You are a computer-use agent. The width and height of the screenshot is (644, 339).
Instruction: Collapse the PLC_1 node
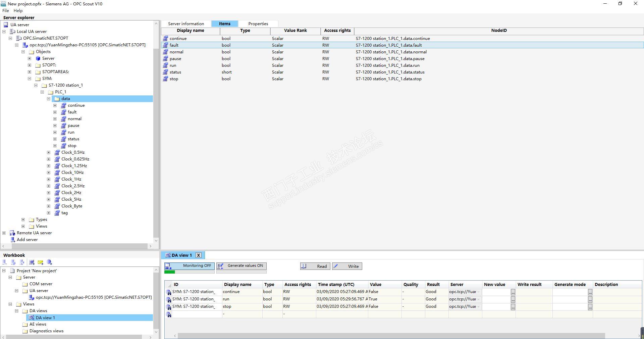click(42, 92)
